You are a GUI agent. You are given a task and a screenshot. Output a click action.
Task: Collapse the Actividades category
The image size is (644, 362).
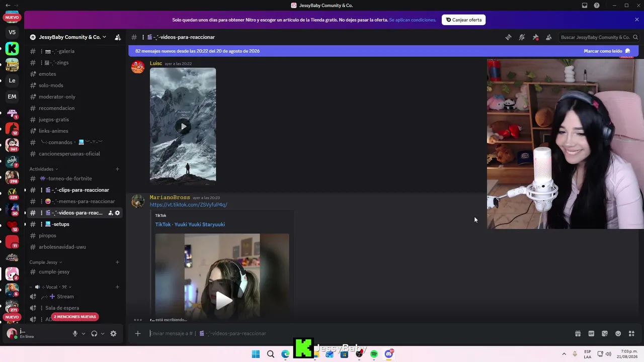tap(44, 169)
